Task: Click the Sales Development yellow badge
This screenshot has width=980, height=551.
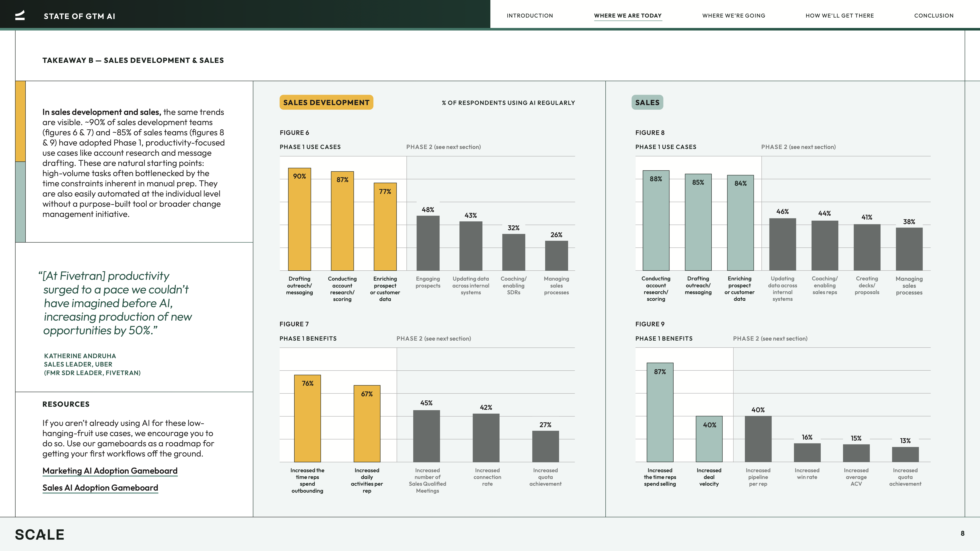Action: tap(326, 102)
